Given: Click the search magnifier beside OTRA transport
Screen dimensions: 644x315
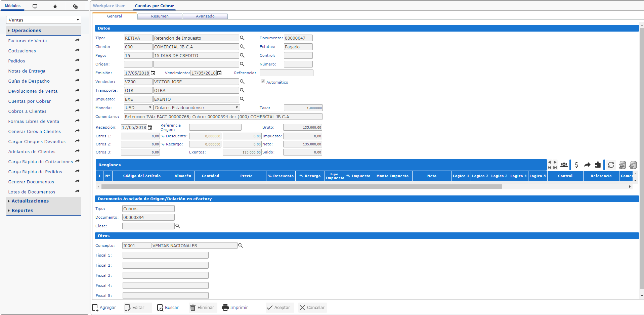Looking at the screenshot, I should (242, 90).
